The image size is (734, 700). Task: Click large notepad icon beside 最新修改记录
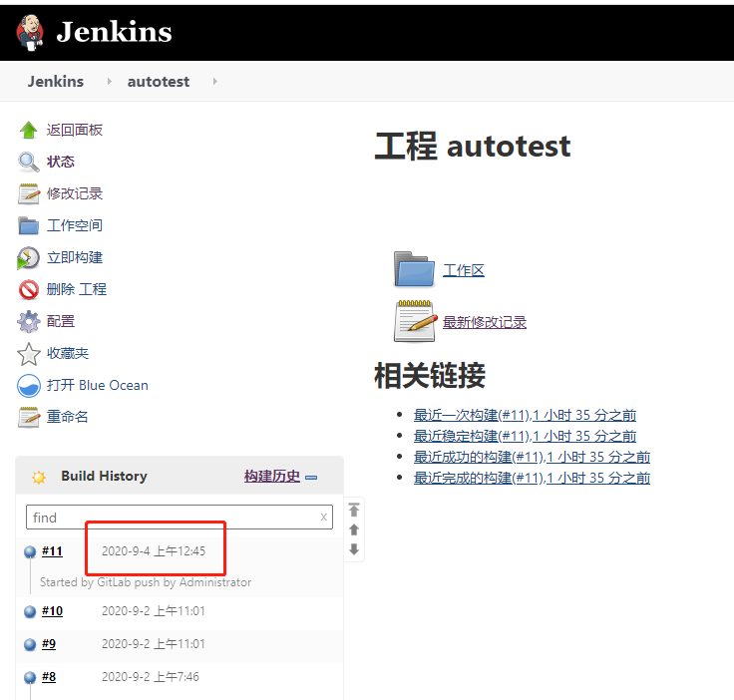point(415,321)
